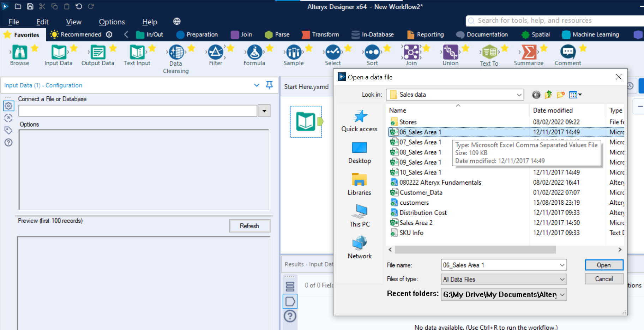Open the File menu

(14, 22)
